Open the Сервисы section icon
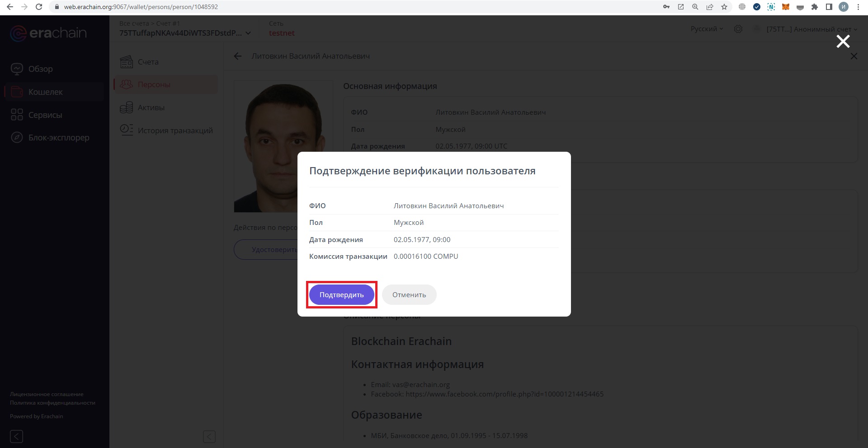Image resolution: width=868 pixels, height=448 pixels. pos(17,115)
